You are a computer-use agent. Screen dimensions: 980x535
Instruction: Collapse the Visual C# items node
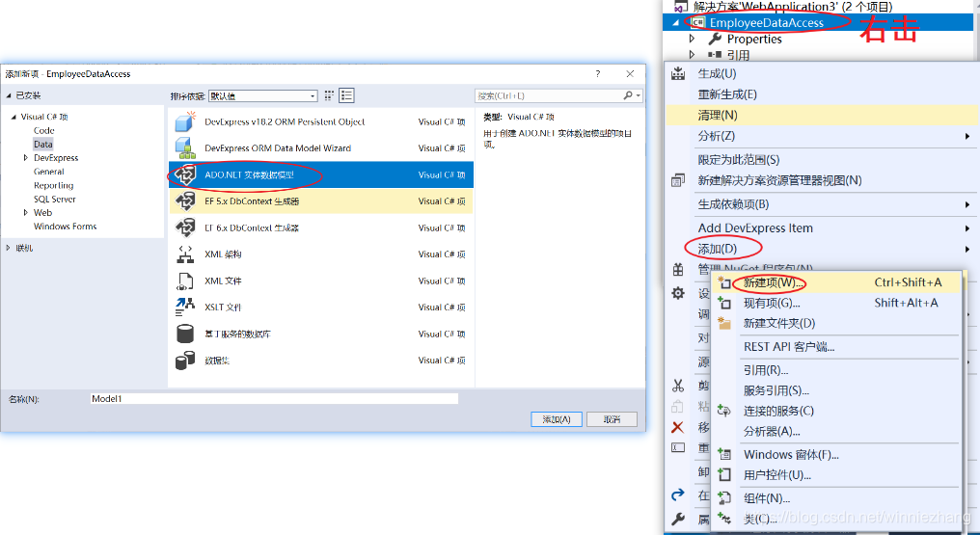click(x=14, y=117)
